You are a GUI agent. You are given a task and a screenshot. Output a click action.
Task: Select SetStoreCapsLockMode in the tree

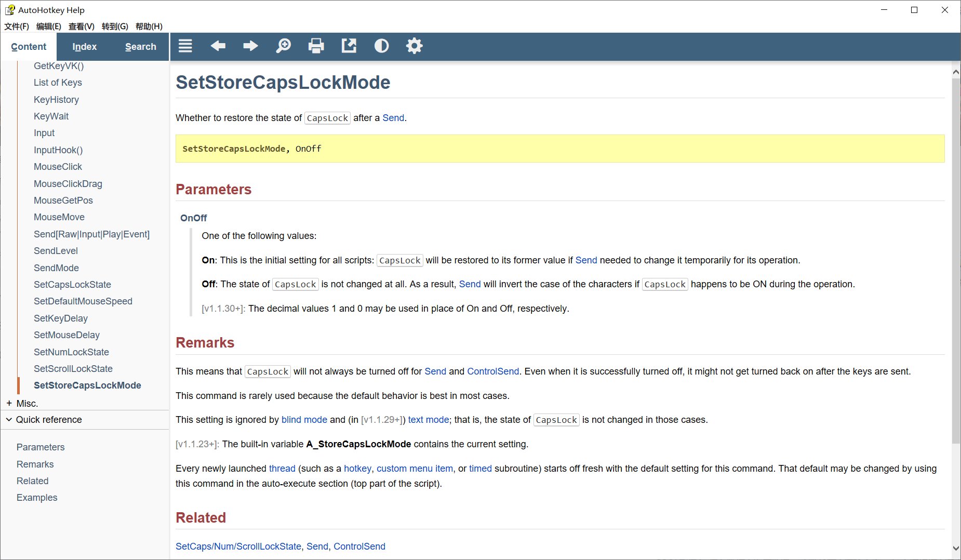coord(87,385)
